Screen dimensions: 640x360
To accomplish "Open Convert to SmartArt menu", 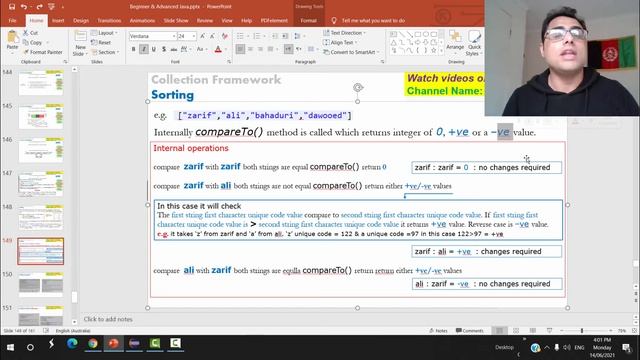I will pyautogui.click(x=351, y=52).
